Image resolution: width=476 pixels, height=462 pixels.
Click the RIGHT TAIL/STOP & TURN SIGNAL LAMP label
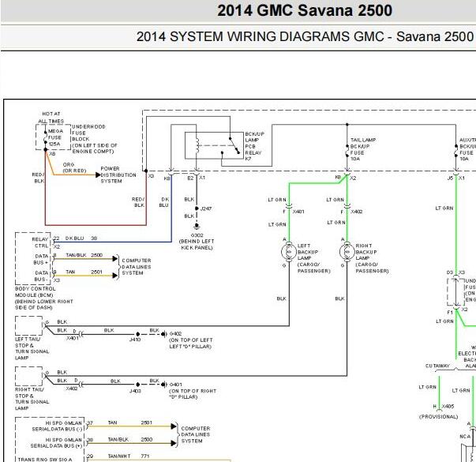point(32,399)
